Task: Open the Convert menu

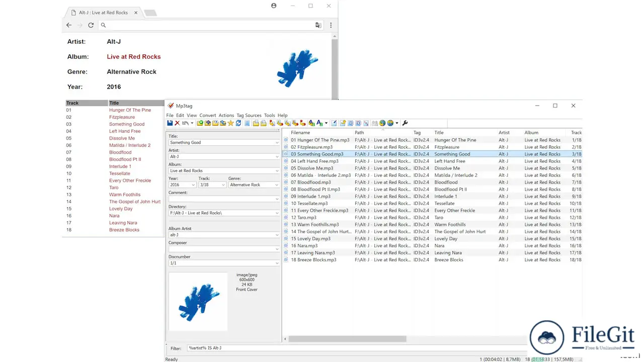Action: click(208, 115)
